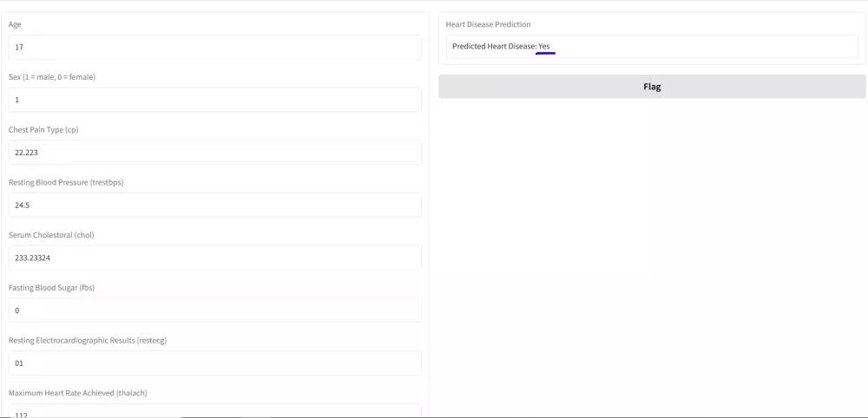Click the Resting Electrocardiographic Results input 01
The image size is (868, 418).
pyautogui.click(x=214, y=362)
